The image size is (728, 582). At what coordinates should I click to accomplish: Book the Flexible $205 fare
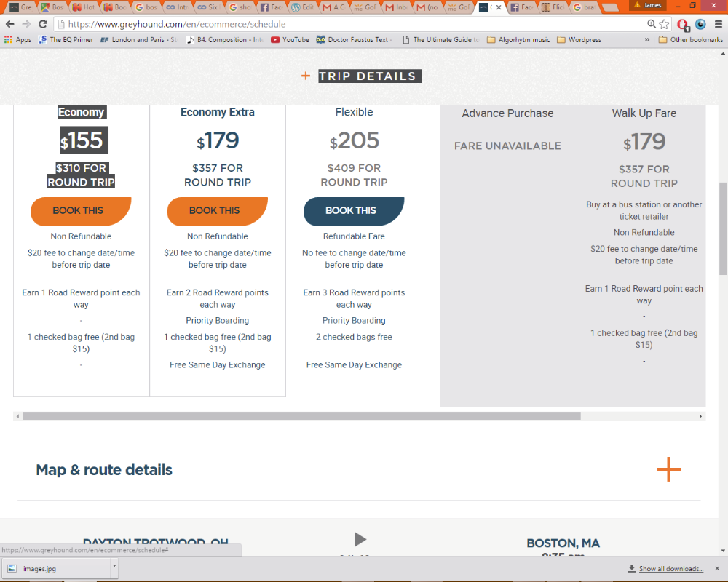point(353,211)
